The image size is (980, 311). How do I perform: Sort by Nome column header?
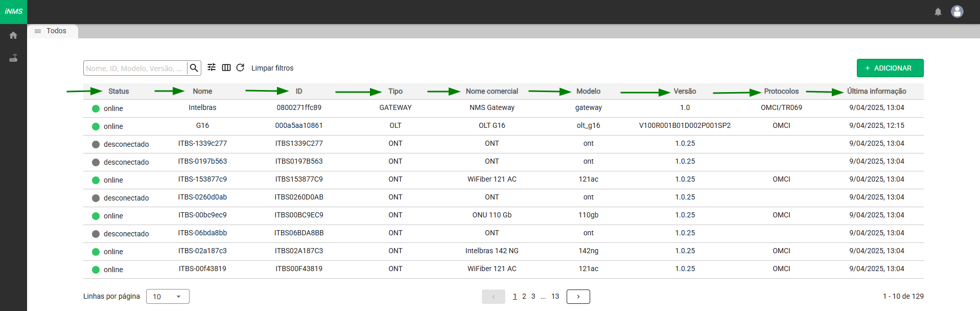(x=202, y=91)
